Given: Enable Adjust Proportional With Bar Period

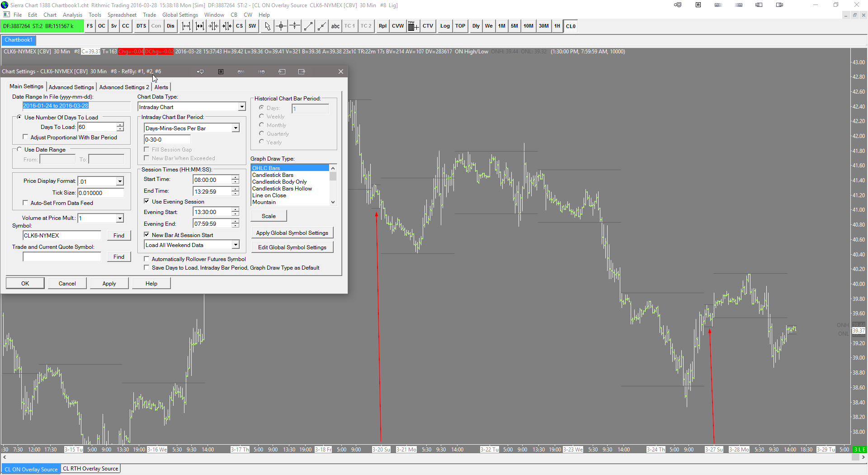Looking at the screenshot, I should click(26, 138).
